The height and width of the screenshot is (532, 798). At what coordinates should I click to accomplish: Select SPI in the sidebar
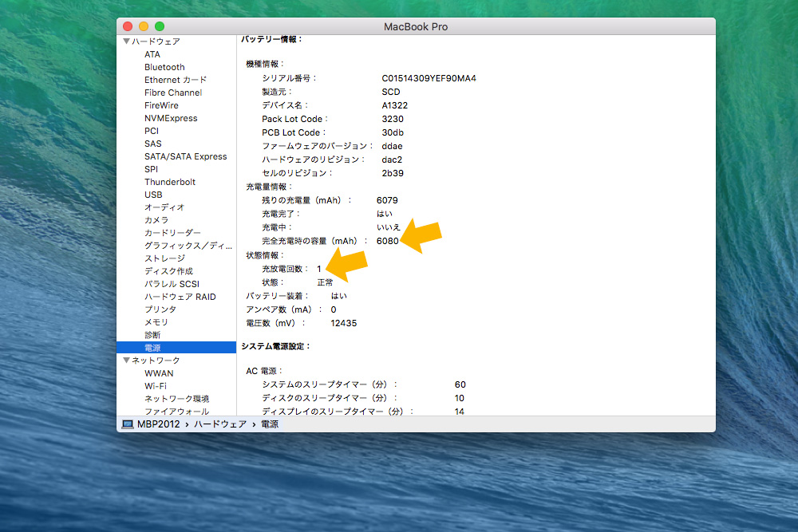[151, 169]
